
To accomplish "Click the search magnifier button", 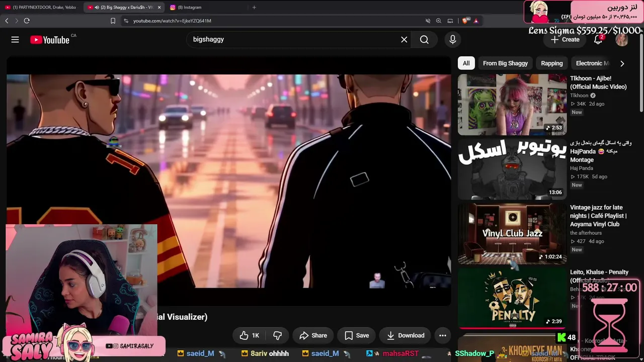I will coord(424,39).
